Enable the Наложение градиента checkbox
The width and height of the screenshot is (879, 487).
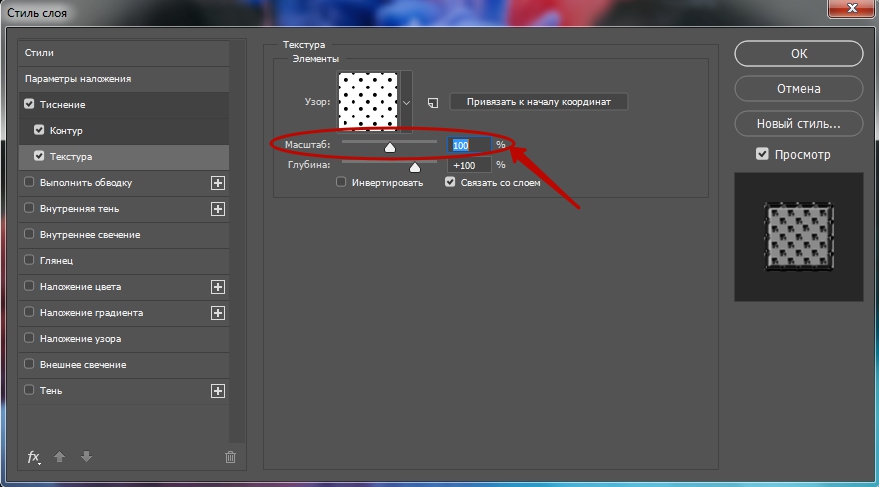coord(29,312)
